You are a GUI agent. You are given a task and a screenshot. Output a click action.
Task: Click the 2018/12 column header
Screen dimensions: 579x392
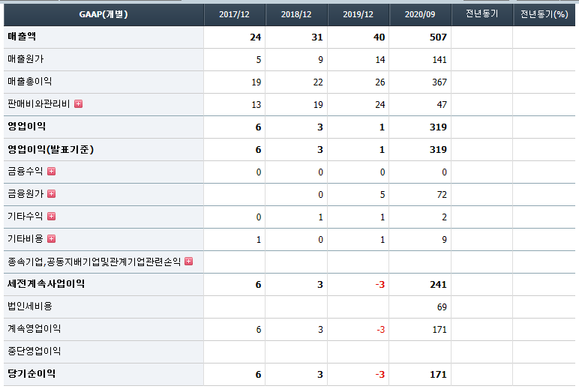point(296,15)
